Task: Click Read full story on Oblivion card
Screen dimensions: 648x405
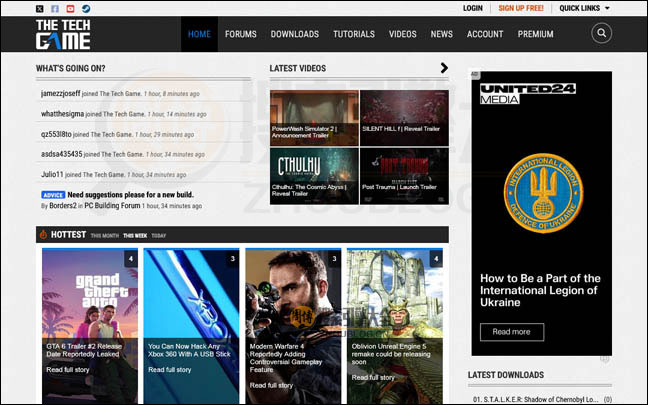Action: 373,377
